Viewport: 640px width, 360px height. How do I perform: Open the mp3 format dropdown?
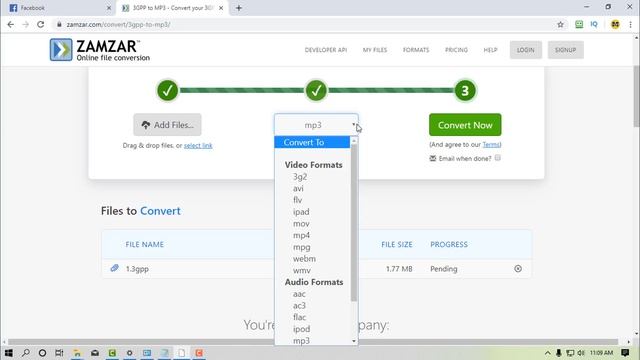pos(316,125)
